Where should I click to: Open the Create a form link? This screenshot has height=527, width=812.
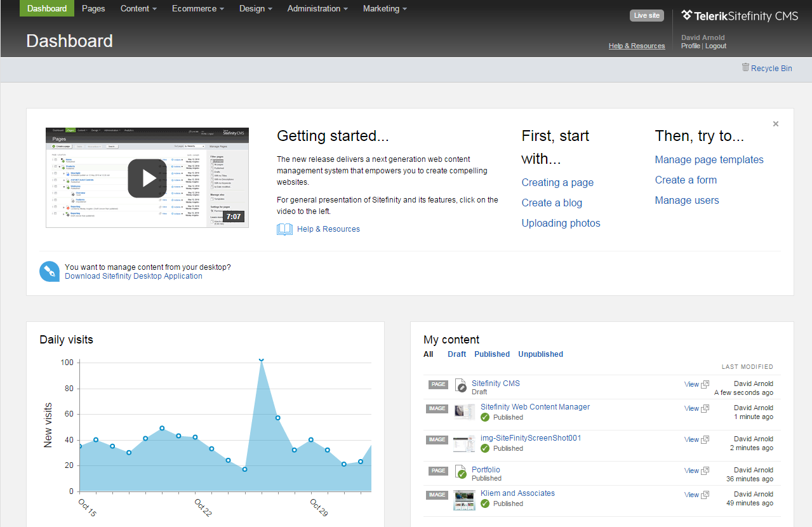click(686, 180)
